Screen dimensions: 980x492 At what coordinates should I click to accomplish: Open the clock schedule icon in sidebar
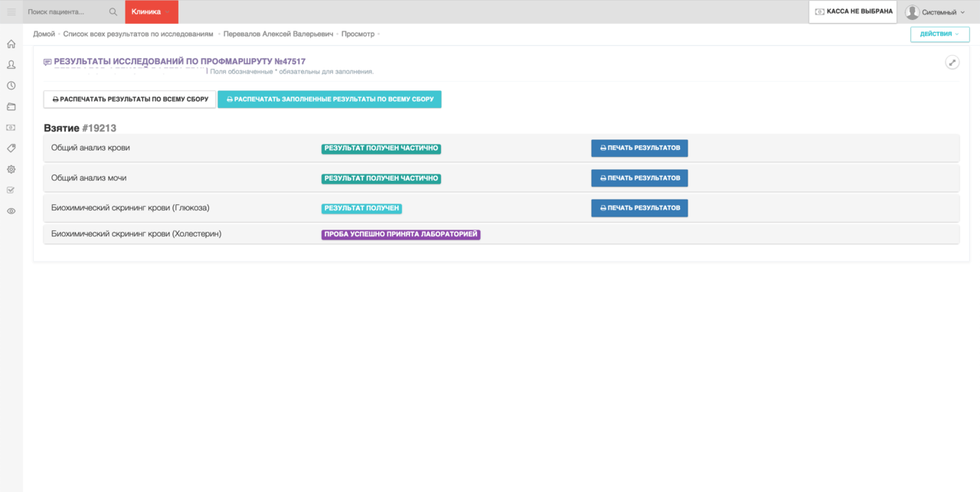pyautogui.click(x=11, y=86)
